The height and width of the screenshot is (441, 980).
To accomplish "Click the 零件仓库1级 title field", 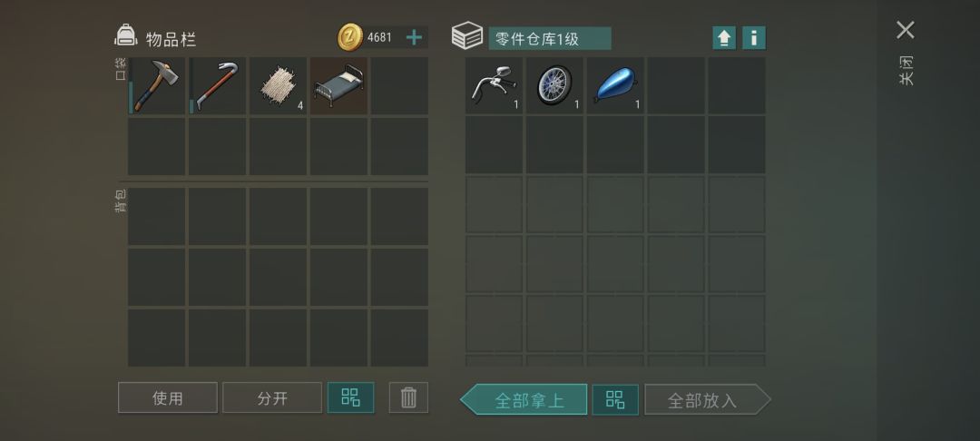I will [550, 38].
